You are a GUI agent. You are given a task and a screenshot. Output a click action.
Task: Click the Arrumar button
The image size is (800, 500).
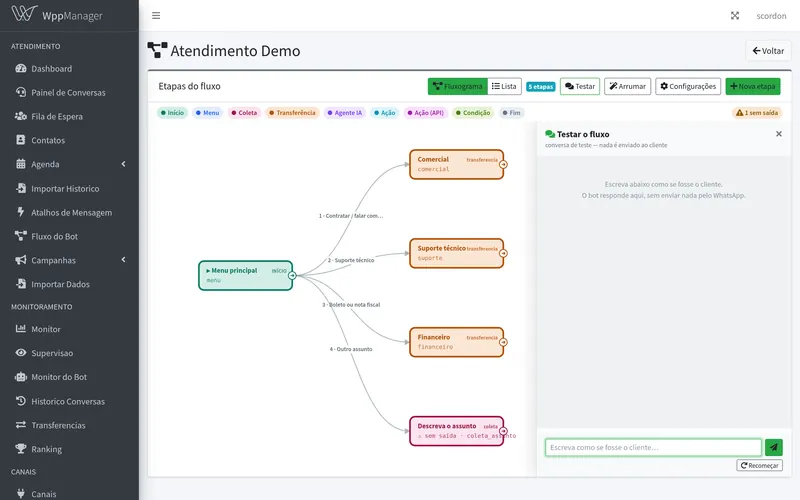tap(628, 86)
